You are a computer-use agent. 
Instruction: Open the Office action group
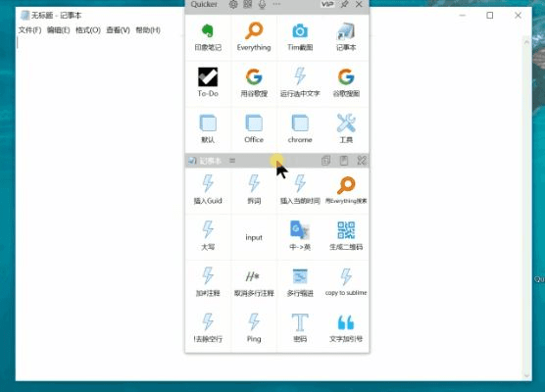(x=254, y=129)
